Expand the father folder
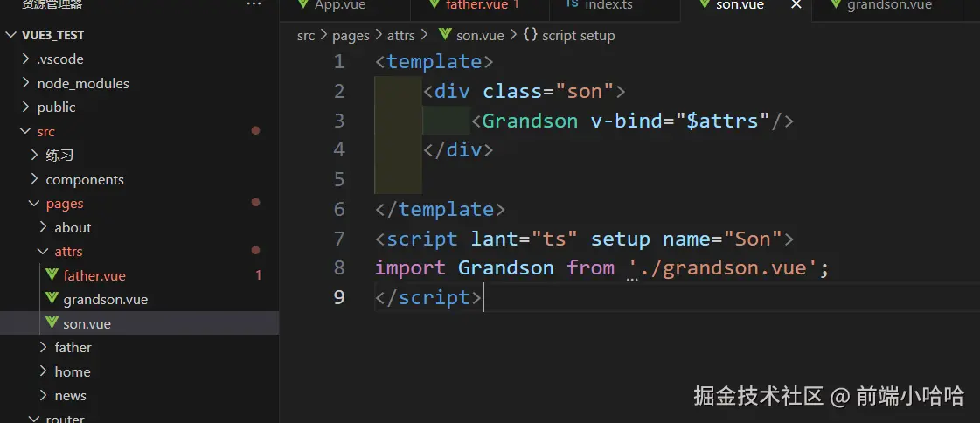 pos(43,347)
